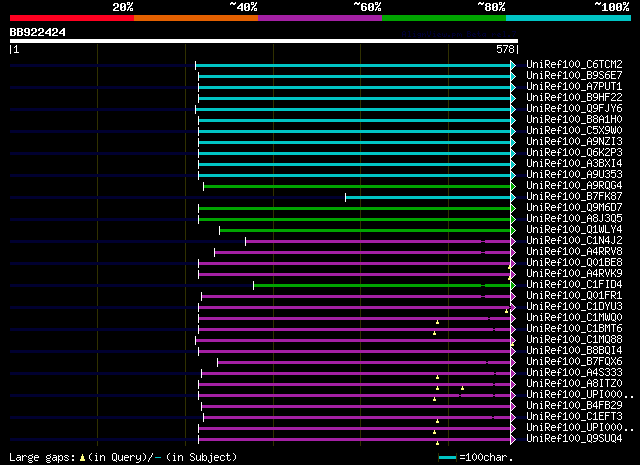Click the UniRef100_Q01FR1 label

pos(574,296)
